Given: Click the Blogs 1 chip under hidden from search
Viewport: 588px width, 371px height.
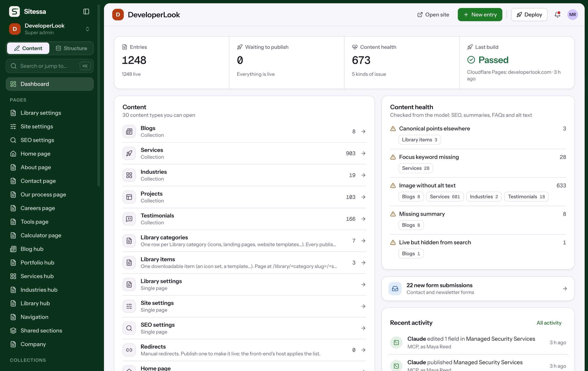Looking at the screenshot, I should 411,253.
